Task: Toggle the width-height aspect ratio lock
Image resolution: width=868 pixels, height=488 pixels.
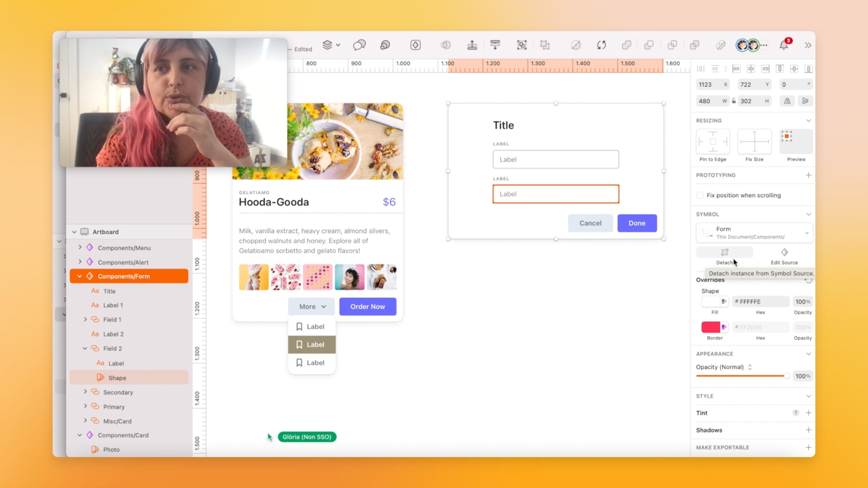Action: click(x=733, y=101)
